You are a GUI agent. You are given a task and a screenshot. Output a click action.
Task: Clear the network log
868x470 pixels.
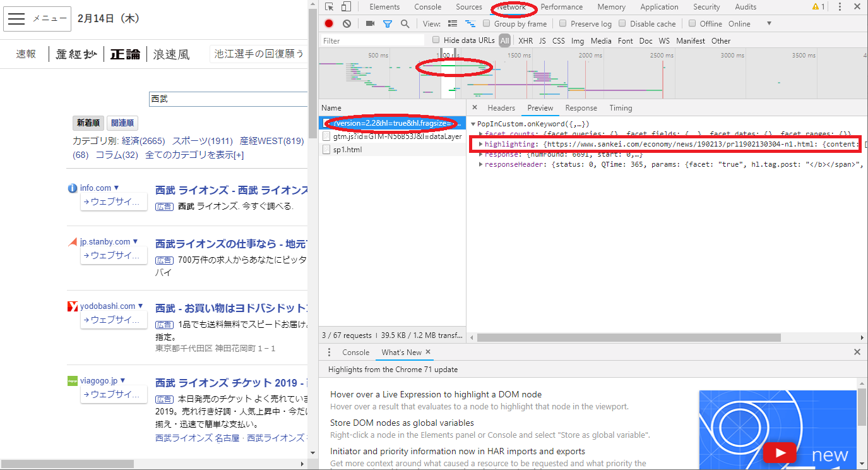[347, 24]
